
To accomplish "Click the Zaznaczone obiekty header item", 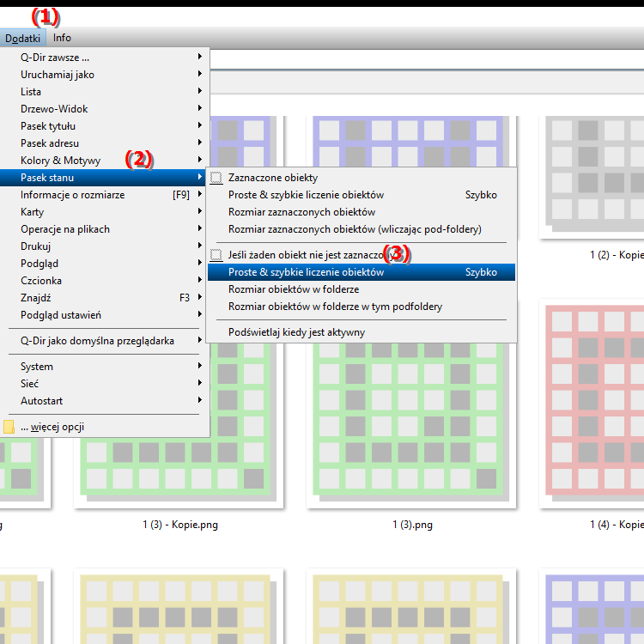I will 361,178.
